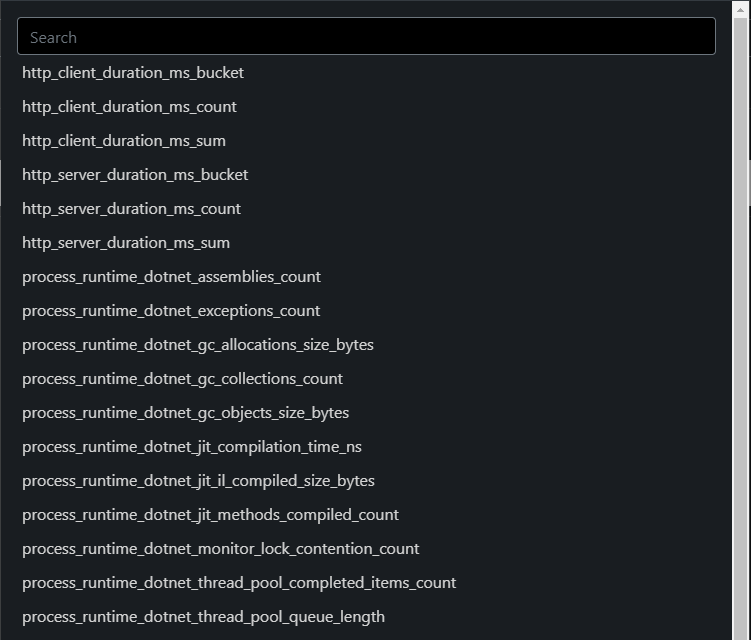Image resolution: width=751 pixels, height=640 pixels.
Task: Select process_runtime_dotnet_gc_objects_size_bytes entry
Action: [185, 413]
